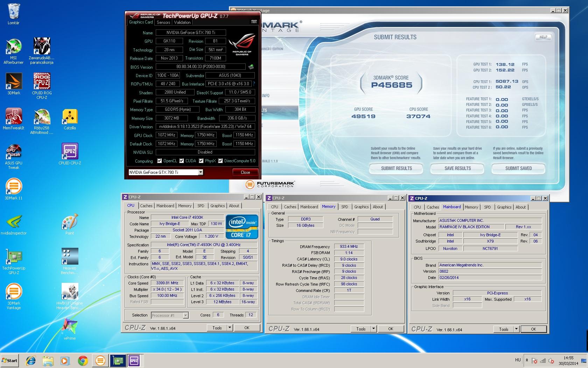Open Graphics tab in CPU-Z Mainboard window
This screenshot has height=368, width=588.
point(504,207)
